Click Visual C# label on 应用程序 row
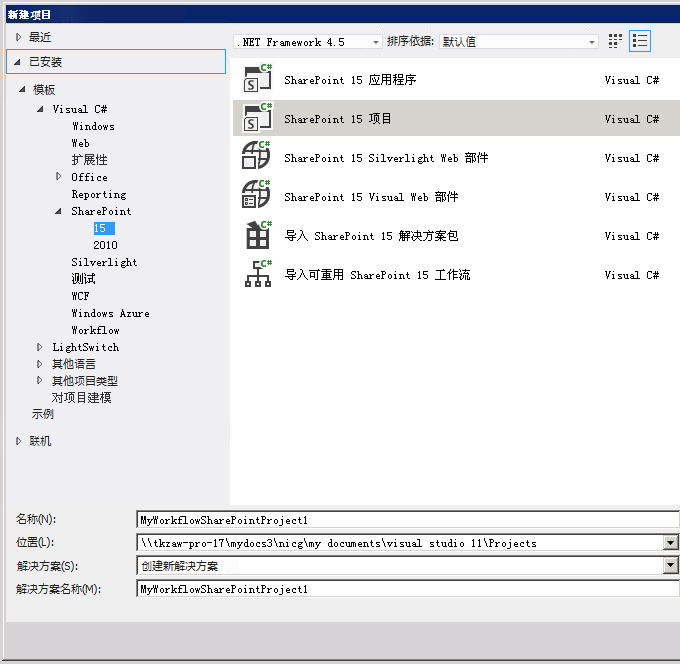 click(x=631, y=80)
